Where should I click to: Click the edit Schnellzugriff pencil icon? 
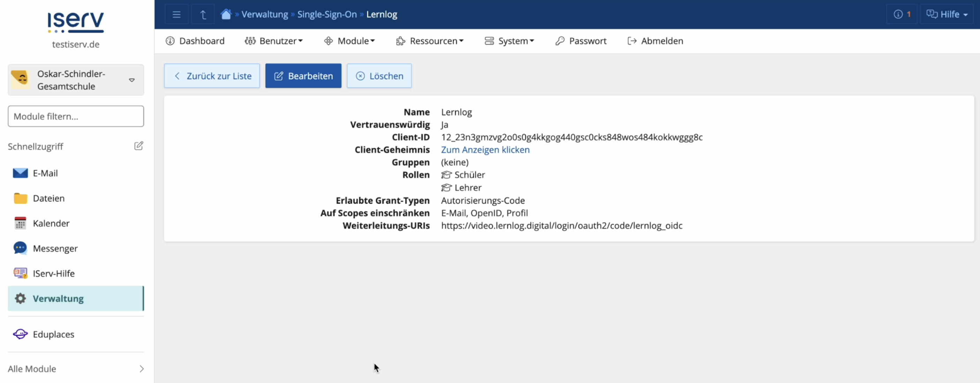(138, 146)
